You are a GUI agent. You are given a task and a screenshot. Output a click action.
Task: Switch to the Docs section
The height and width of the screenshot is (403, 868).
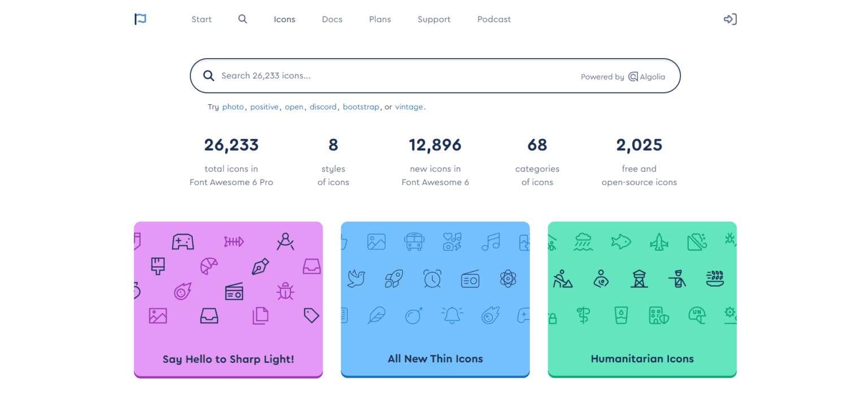pos(332,19)
